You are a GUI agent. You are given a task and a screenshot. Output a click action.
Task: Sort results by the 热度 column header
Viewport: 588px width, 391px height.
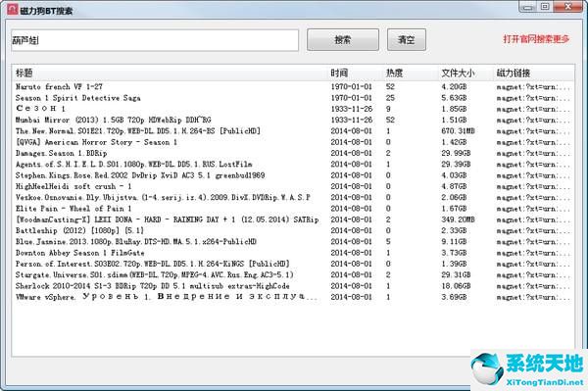(395, 73)
